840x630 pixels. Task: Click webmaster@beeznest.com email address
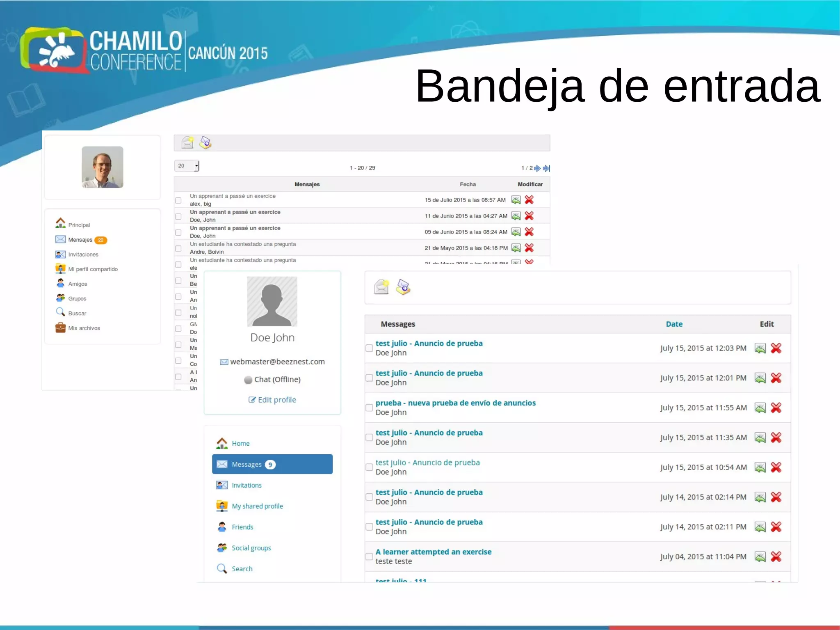(x=277, y=362)
